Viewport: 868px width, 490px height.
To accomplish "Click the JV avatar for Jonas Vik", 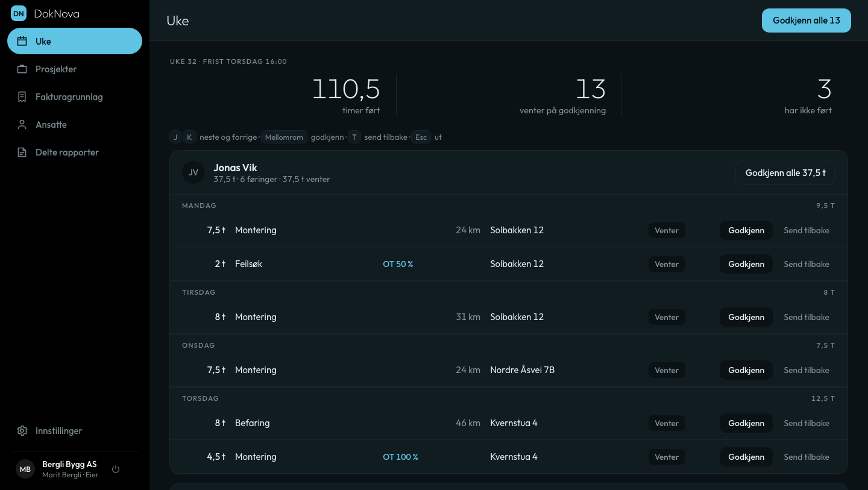I will (193, 172).
